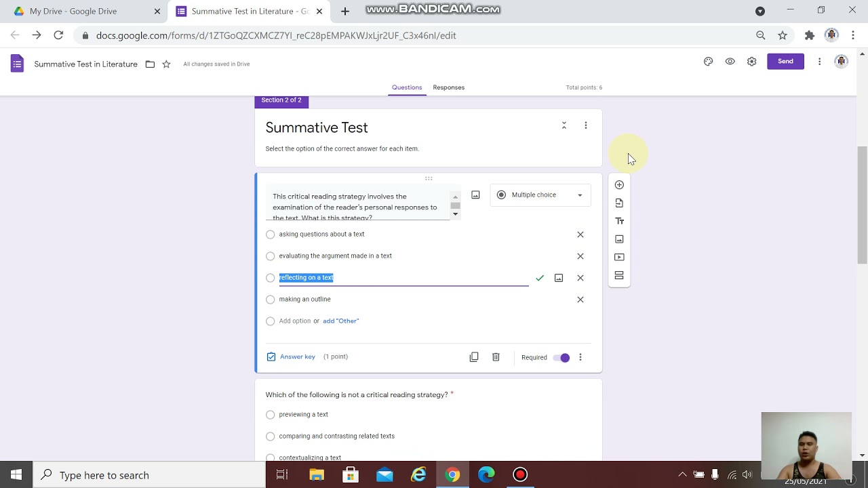The width and height of the screenshot is (868, 488).
Task: Show hidden tray icons chevron
Action: [682, 475]
